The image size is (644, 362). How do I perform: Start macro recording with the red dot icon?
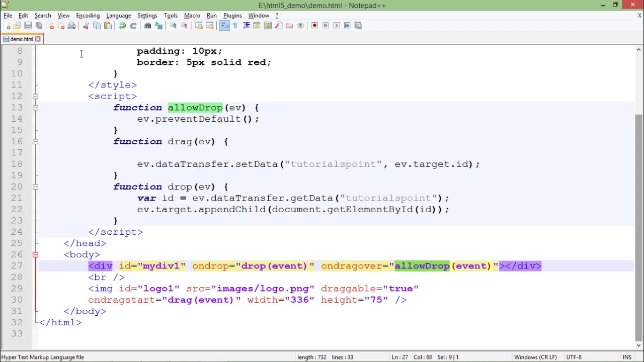pos(314,26)
